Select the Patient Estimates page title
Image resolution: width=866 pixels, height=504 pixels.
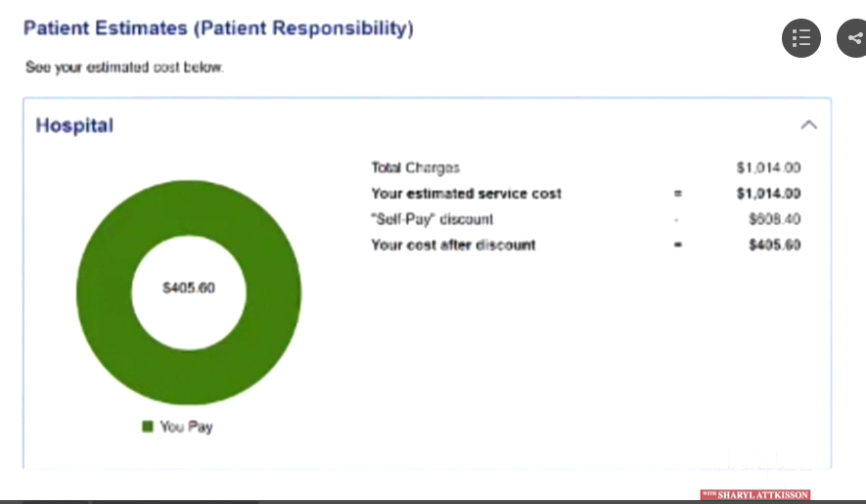(218, 28)
